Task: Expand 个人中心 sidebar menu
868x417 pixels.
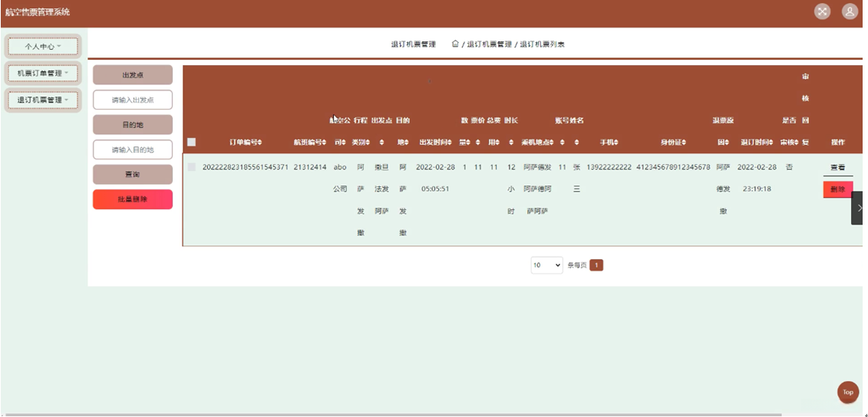Action: [x=43, y=47]
